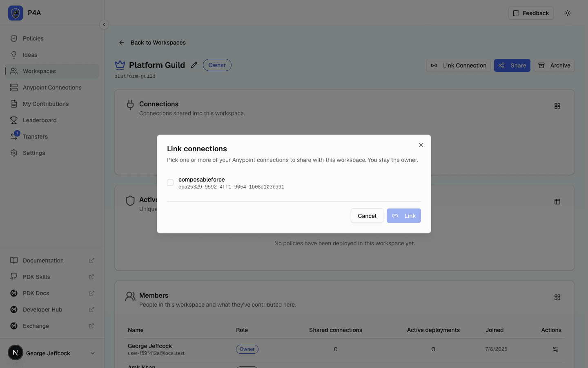Click the P4A logo icon

[16, 13]
